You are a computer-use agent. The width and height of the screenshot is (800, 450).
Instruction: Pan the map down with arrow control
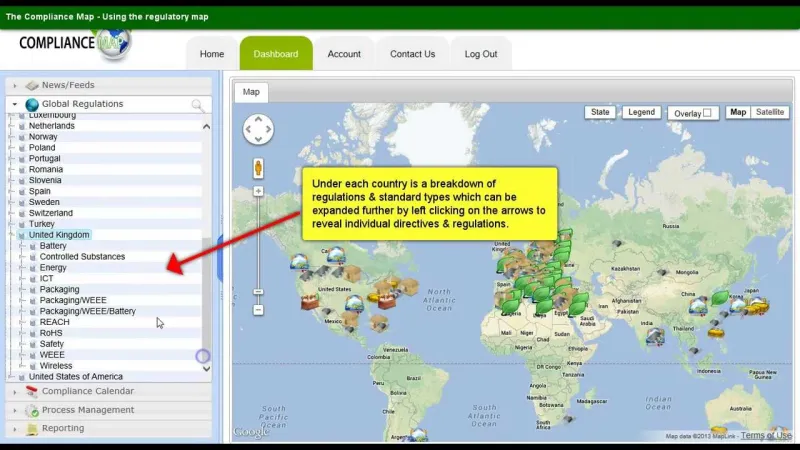(258, 139)
